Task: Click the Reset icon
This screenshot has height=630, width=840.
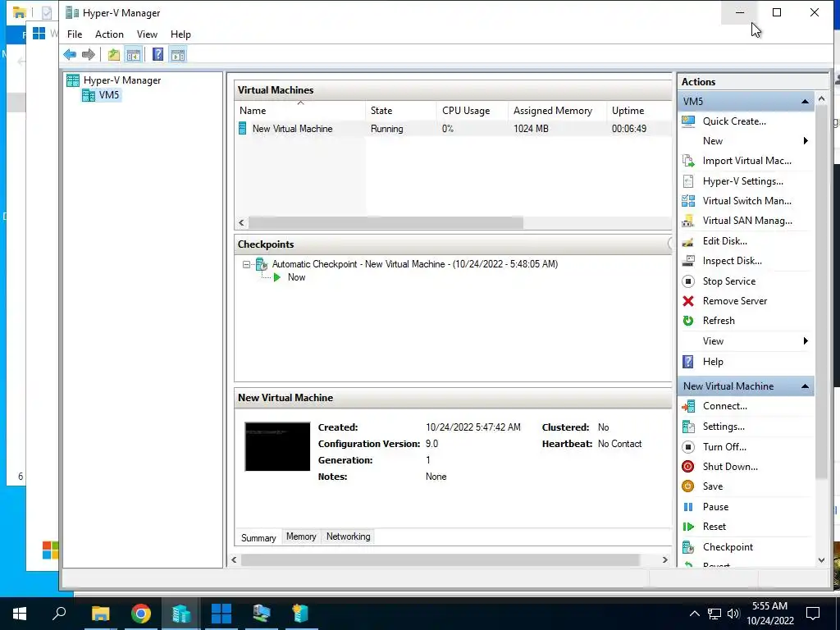Action: 688,527
